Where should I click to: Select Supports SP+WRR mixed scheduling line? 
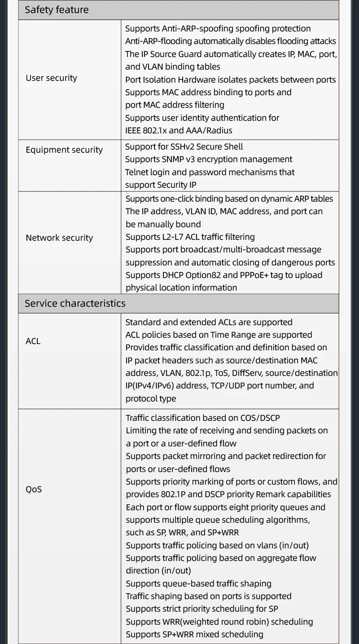click(x=194, y=635)
